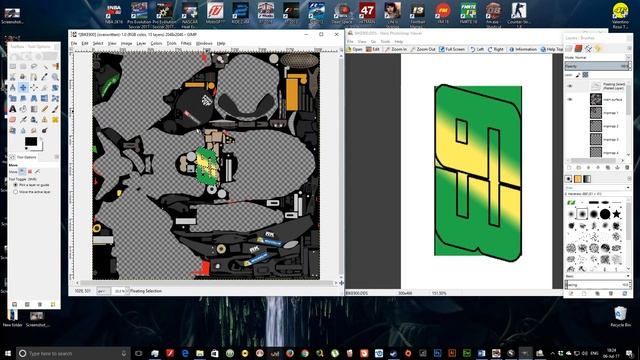This screenshot has height=360, width=640.
Task: Set Move mode to layer
Action: click(22, 171)
